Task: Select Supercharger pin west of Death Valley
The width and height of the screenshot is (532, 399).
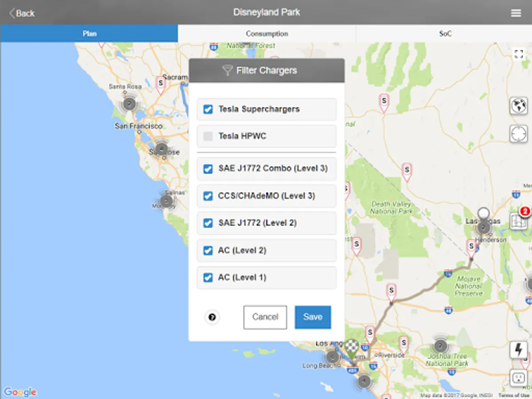Action: pos(356,246)
